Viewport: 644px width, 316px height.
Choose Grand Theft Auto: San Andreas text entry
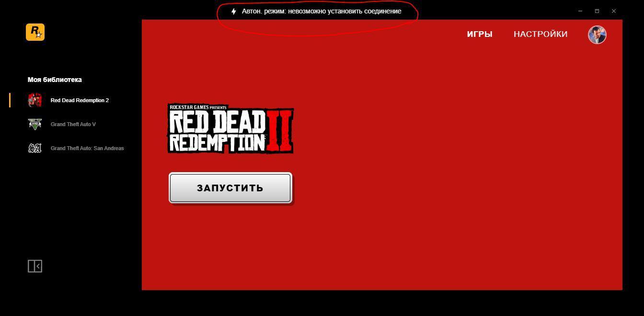tap(87, 148)
